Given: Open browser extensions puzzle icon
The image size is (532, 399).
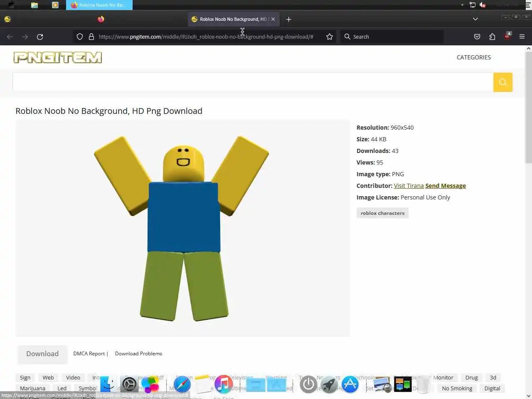Looking at the screenshot, I should click(492, 37).
